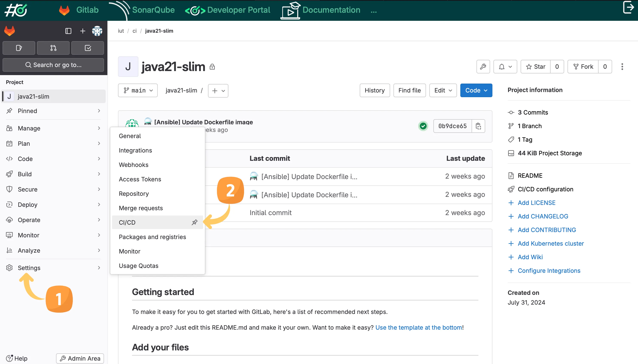The height and width of the screenshot is (364, 638).
Task: Open the notification bell dropdown
Action: 505,67
